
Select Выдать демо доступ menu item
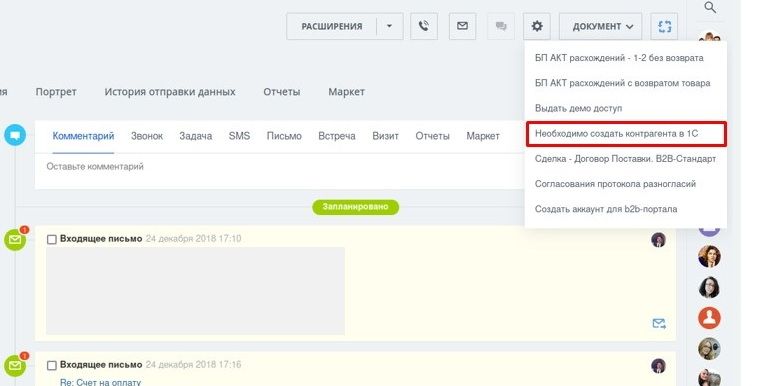pos(579,108)
